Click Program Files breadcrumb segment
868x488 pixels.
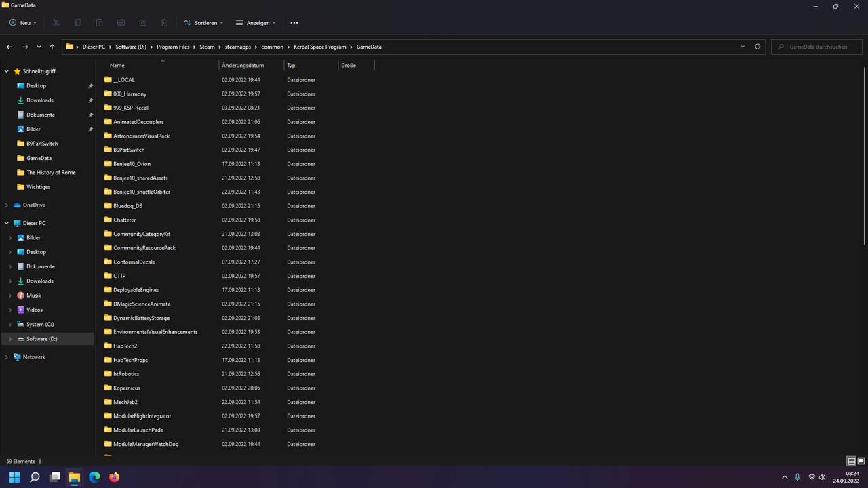coord(173,47)
